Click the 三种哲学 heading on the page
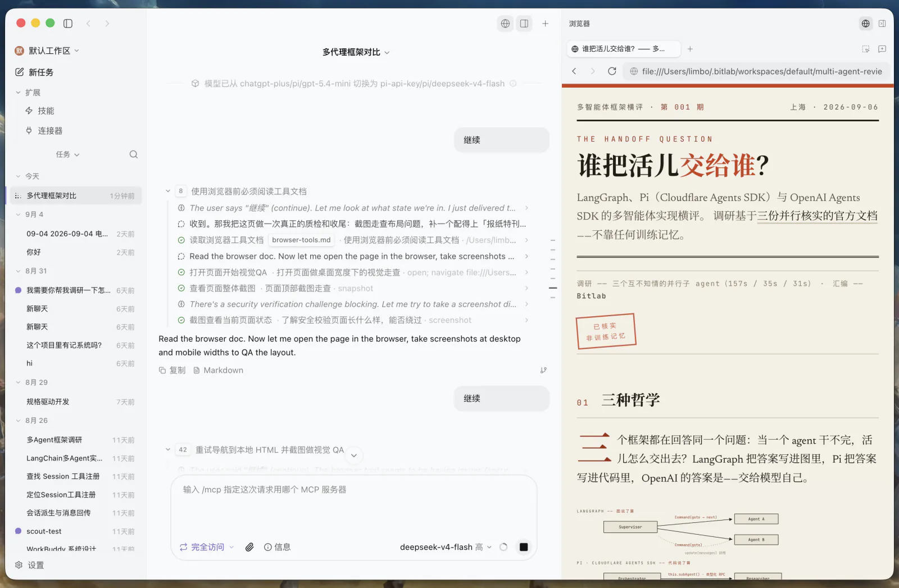 [x=630, y=400]
